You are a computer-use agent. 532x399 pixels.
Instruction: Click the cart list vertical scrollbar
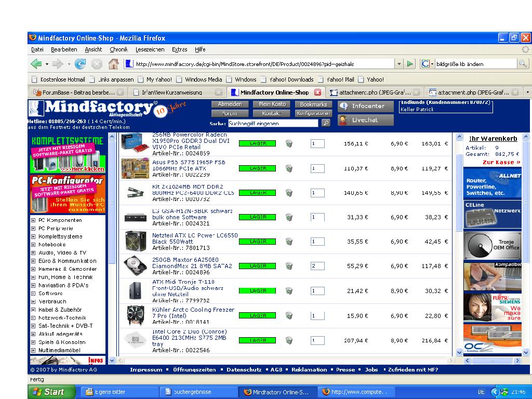point(459,192)
